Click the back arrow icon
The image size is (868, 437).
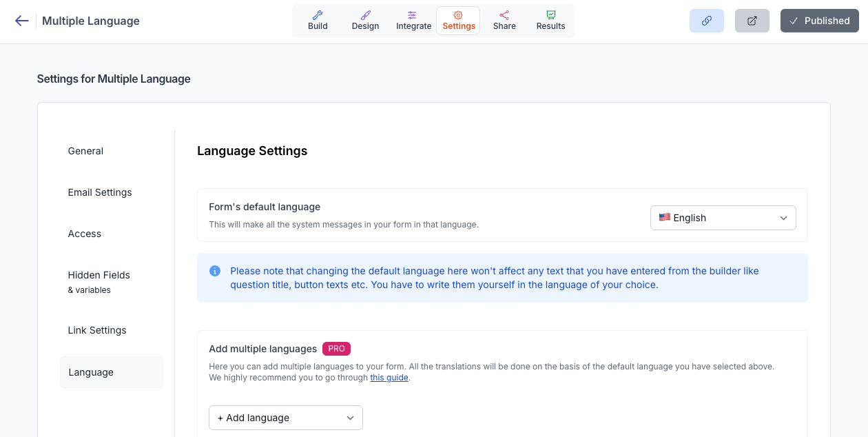(21, 21)
